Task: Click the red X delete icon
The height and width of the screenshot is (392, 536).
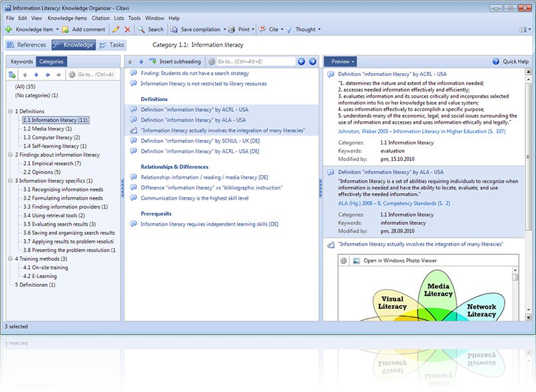Action: point(127,29)
